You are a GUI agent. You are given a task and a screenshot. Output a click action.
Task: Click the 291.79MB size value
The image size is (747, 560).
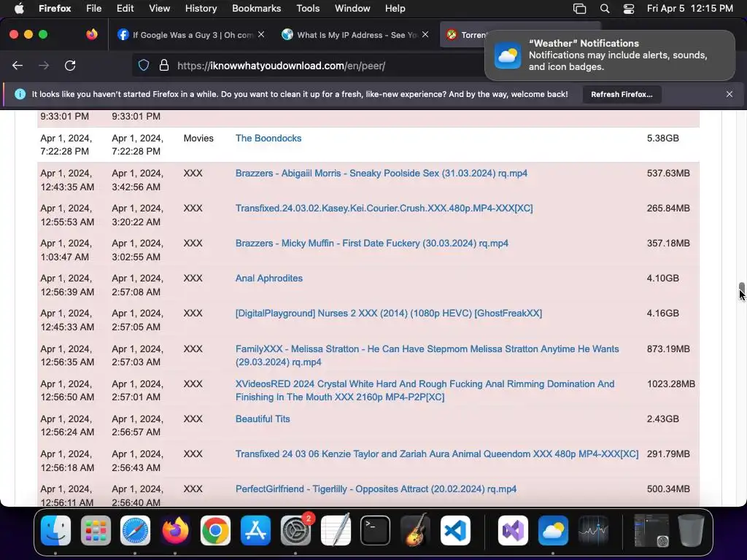[668, 454]
